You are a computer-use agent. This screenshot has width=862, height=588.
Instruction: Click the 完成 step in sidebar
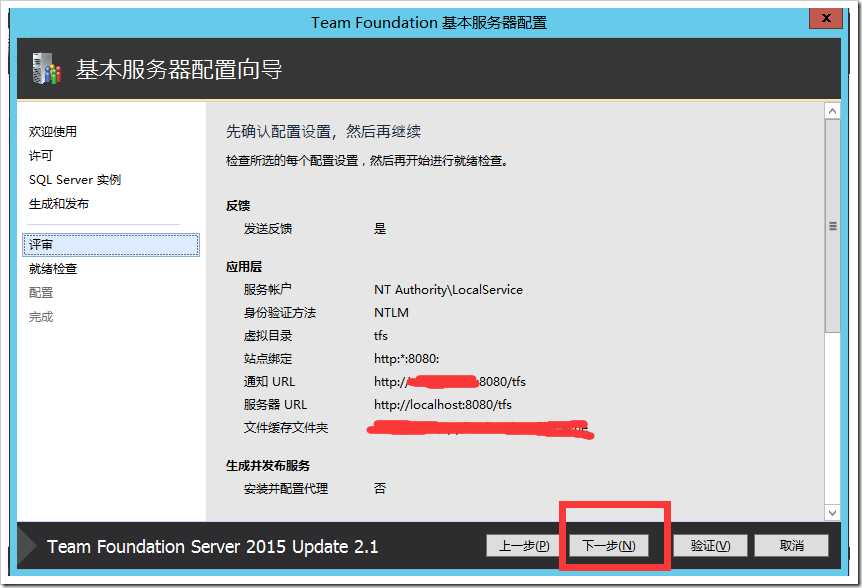coord(41,317)
